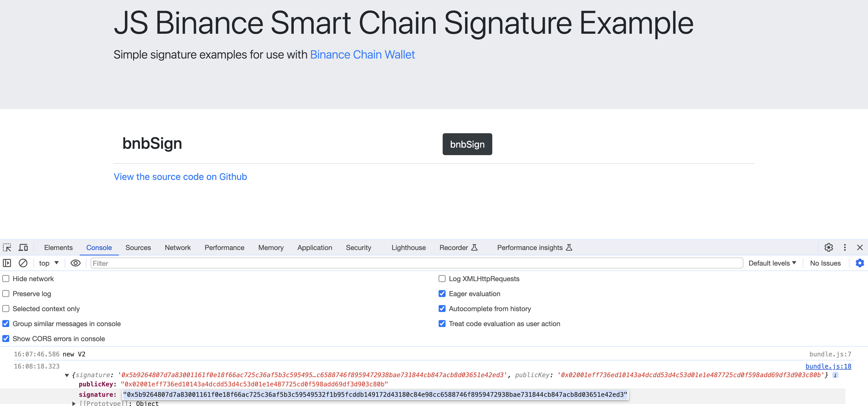Uncheck Treat code evaluation as user action
The width and height of the screenshot is (868, 406).
click(442, 324)
